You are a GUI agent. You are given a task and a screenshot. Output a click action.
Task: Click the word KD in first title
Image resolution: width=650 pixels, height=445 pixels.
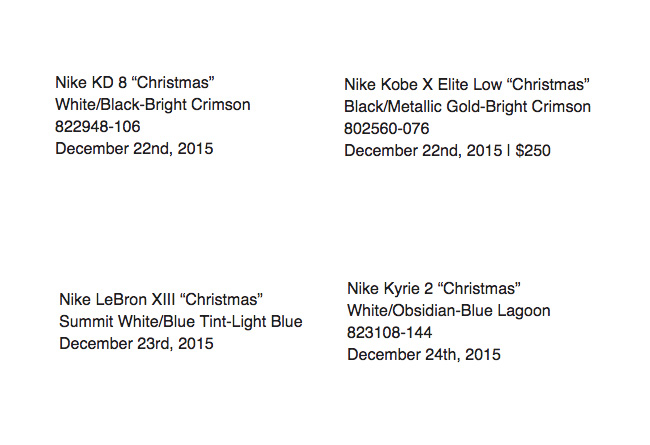point(102,83)
